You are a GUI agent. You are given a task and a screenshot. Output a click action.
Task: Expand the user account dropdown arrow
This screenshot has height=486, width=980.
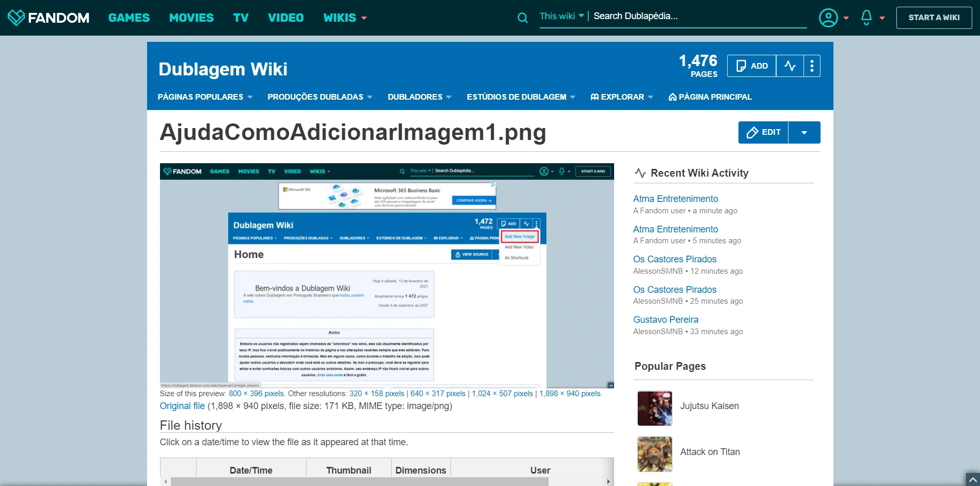click(846, 18)
